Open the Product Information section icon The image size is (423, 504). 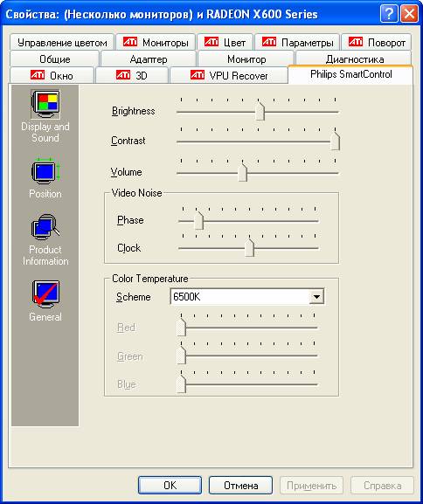coord(45,228)
